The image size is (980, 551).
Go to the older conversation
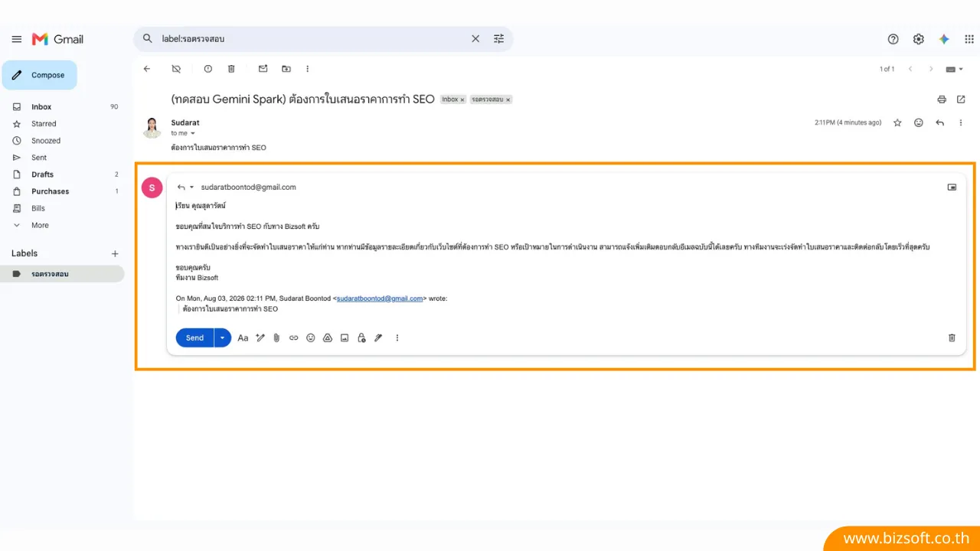pyautogui.click(x=931, y=69)
